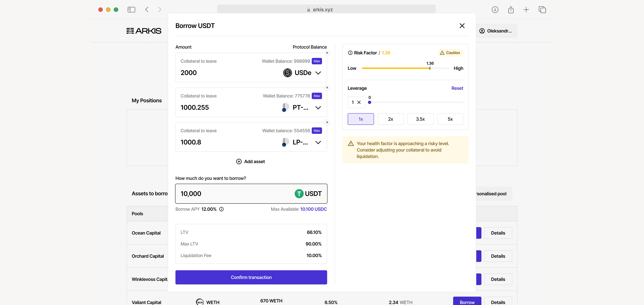Select 3.5x leverage preset
644x305 pixels.
[420, 119]
